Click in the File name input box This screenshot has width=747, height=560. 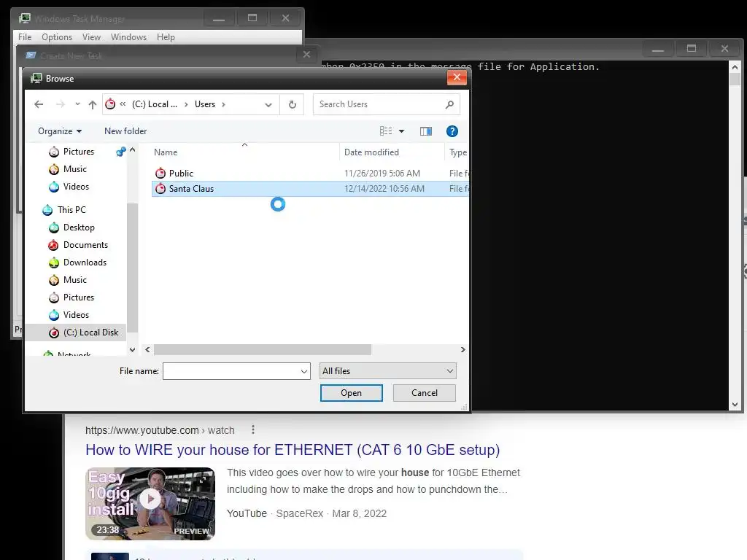click(231, 371)
